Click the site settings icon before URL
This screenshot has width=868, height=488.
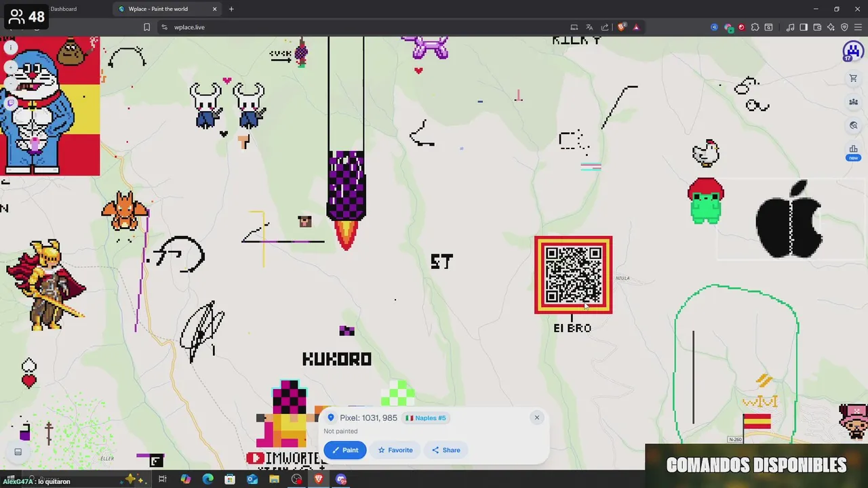pos(164,27)
